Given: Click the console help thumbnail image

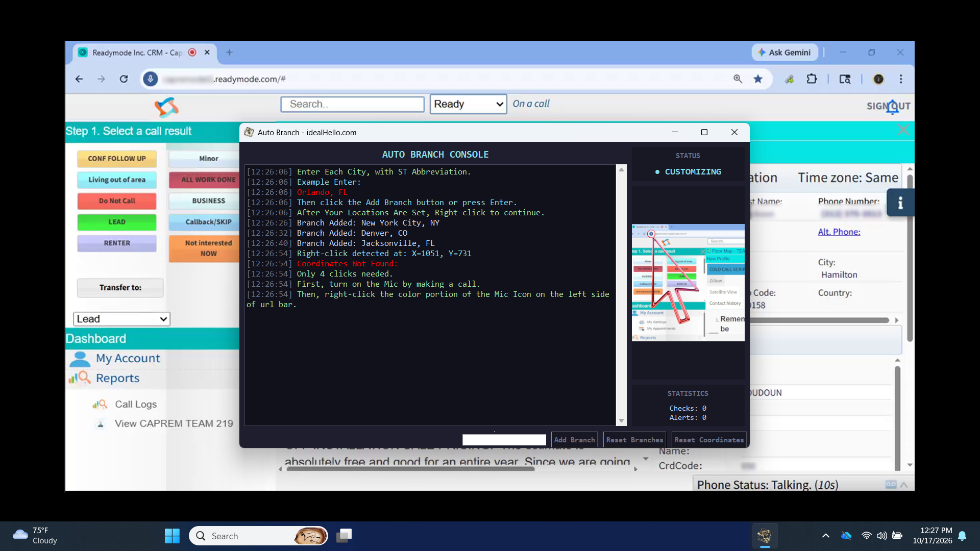Looking at the screenshot, I should (x=688, y=283).
